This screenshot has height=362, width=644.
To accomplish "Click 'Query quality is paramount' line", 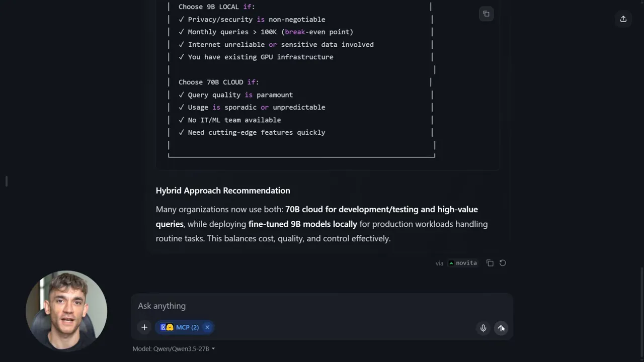I will click(x=235, y=95).
